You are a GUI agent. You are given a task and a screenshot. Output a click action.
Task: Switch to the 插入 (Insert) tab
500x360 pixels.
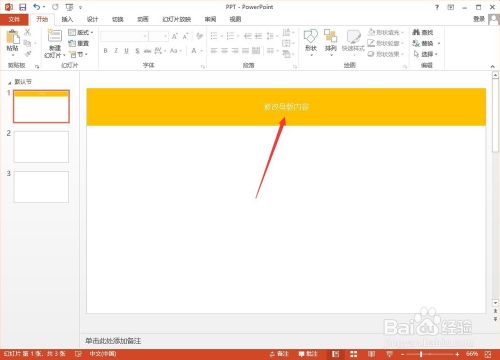click(x=67, y=19)
